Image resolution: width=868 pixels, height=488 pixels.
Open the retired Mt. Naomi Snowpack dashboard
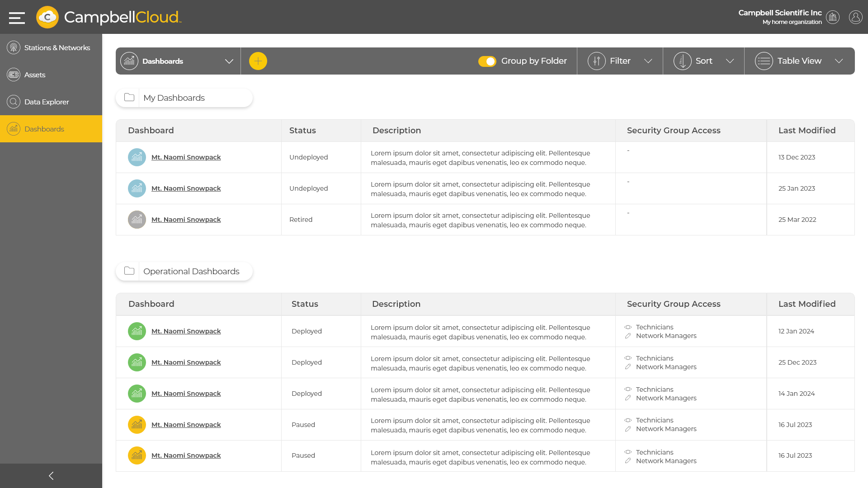click(x=186, y=220)
